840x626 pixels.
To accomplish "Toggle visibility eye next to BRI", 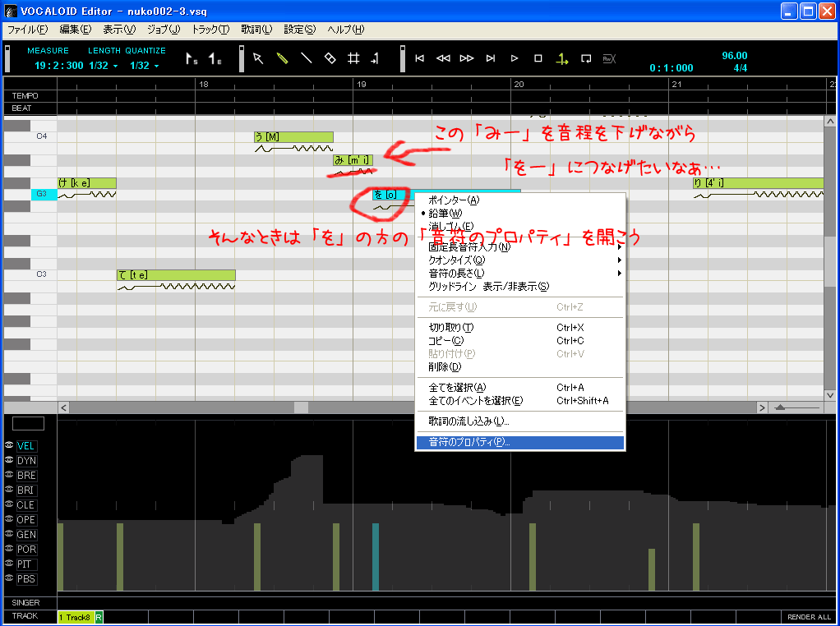I will pos(9,490).
